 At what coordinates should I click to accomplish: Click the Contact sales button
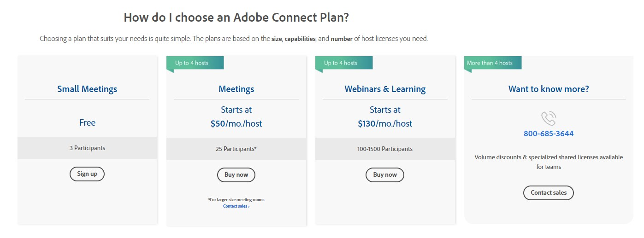(549, 192)
